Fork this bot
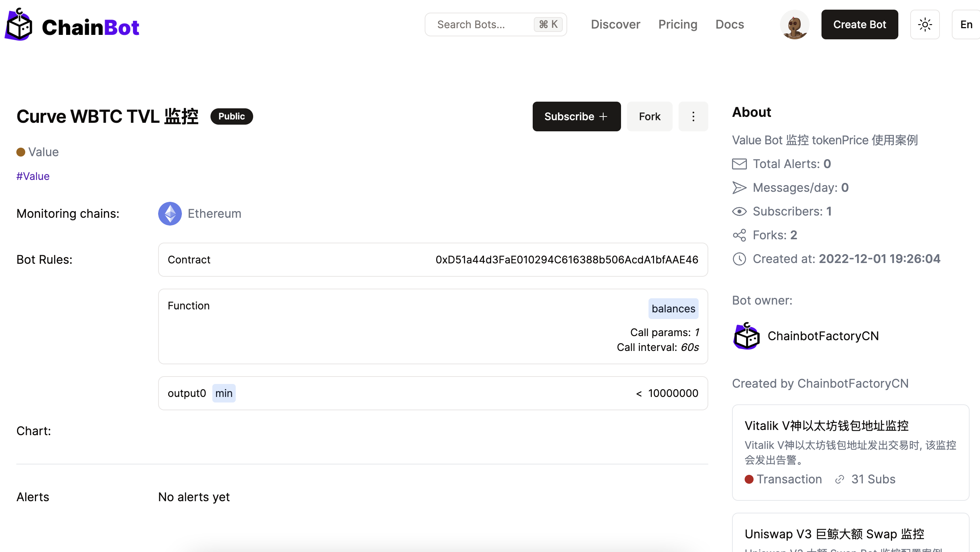The height and width of the screenshot is (552, 980). click(649, 116)
